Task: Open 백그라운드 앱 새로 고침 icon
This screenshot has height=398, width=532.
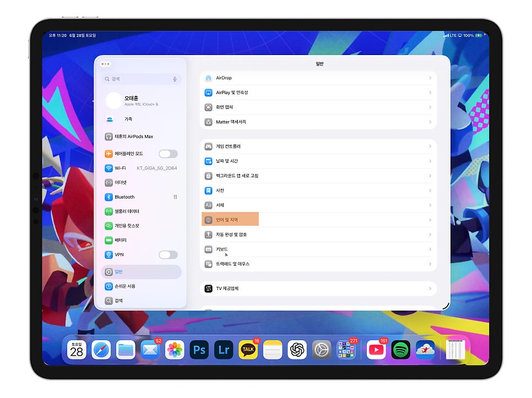Action: 208,176
